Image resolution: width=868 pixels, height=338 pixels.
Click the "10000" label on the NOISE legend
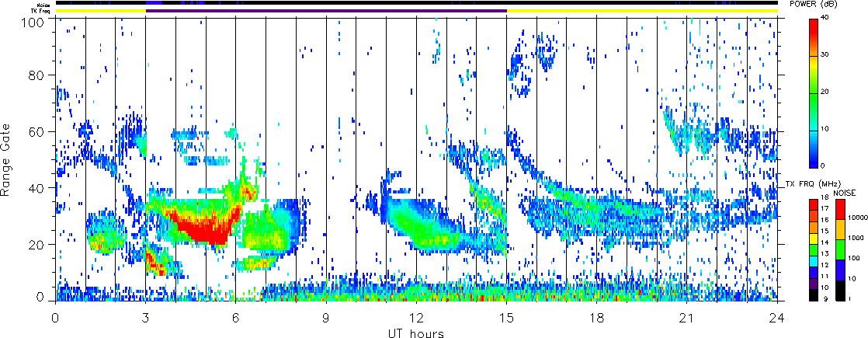coord(858,218)
